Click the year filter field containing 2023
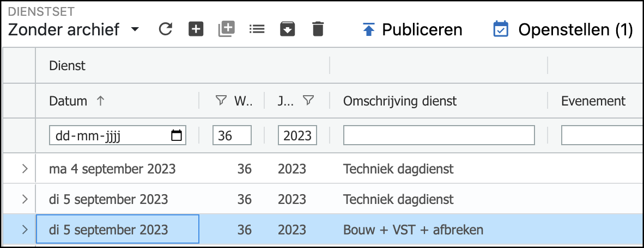 click(297, 135)
